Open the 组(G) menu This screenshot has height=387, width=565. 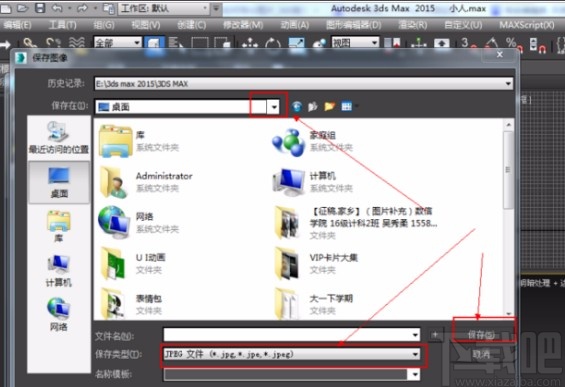pos(104,25)
